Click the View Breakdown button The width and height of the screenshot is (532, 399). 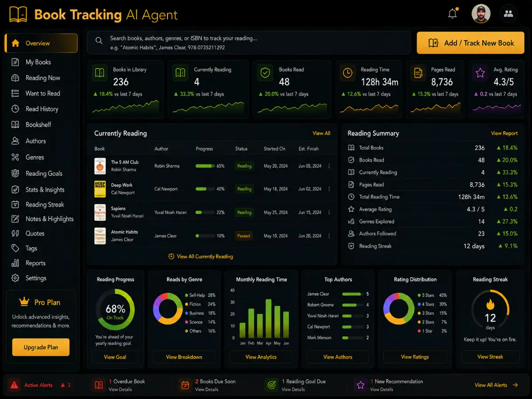184,357
